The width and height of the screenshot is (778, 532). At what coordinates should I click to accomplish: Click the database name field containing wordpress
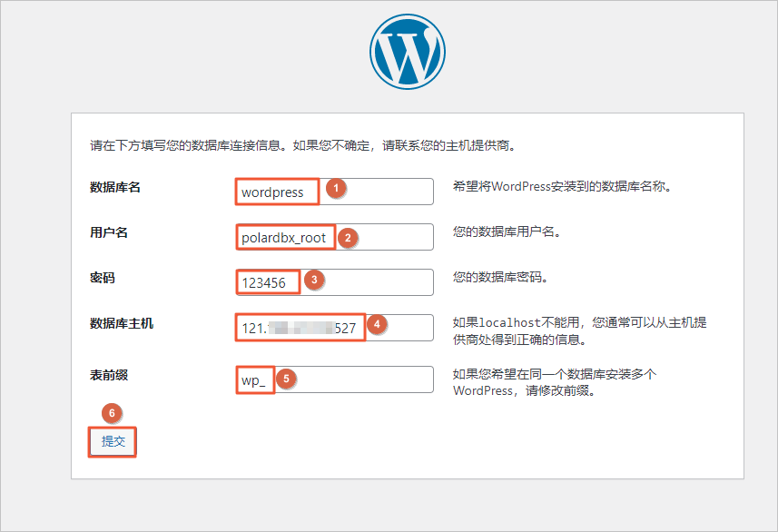334,192
